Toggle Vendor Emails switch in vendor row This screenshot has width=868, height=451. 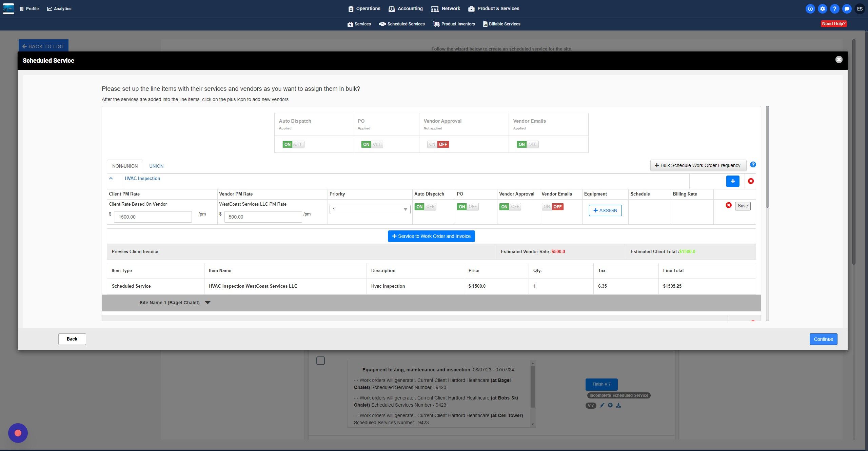point(552,207)
